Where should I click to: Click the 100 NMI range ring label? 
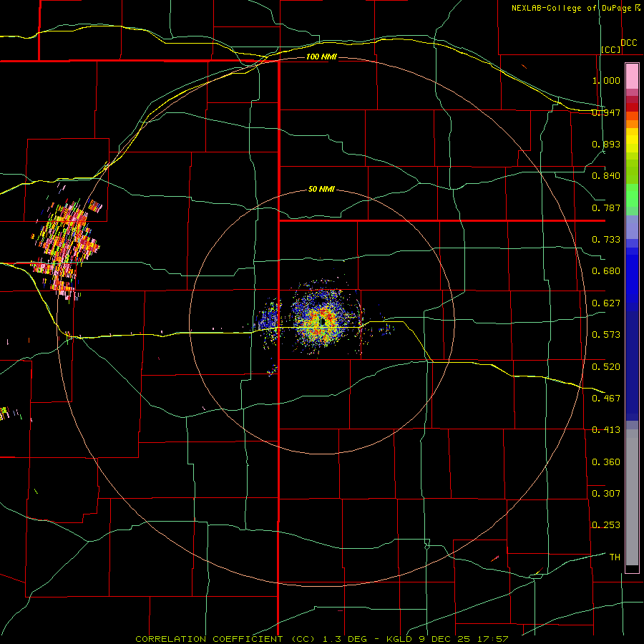321,57
